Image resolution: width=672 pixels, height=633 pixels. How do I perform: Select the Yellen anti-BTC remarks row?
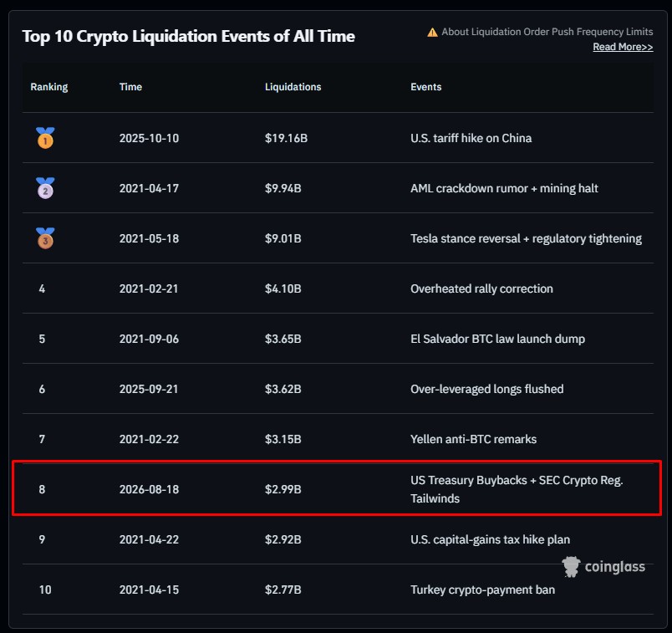pyautogui.click(x=338, y=439)
